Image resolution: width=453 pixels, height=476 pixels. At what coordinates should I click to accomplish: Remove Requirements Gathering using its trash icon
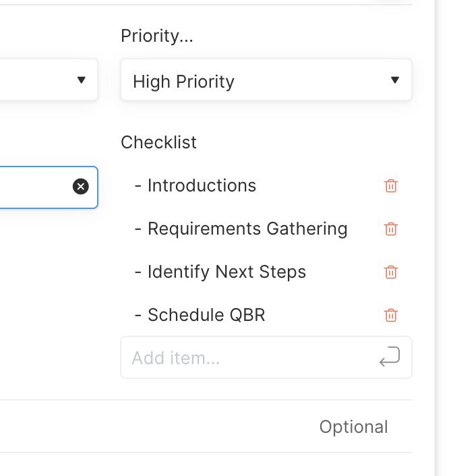pos(391,229)
